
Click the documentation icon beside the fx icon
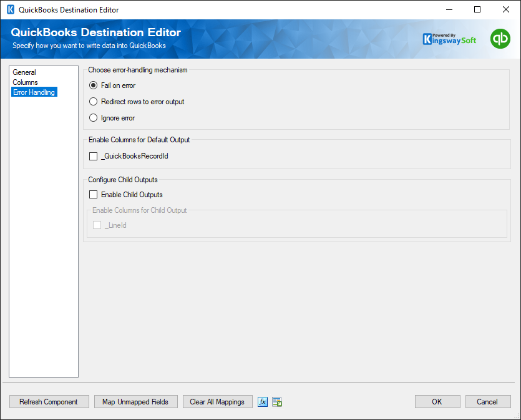pos(277,402)
